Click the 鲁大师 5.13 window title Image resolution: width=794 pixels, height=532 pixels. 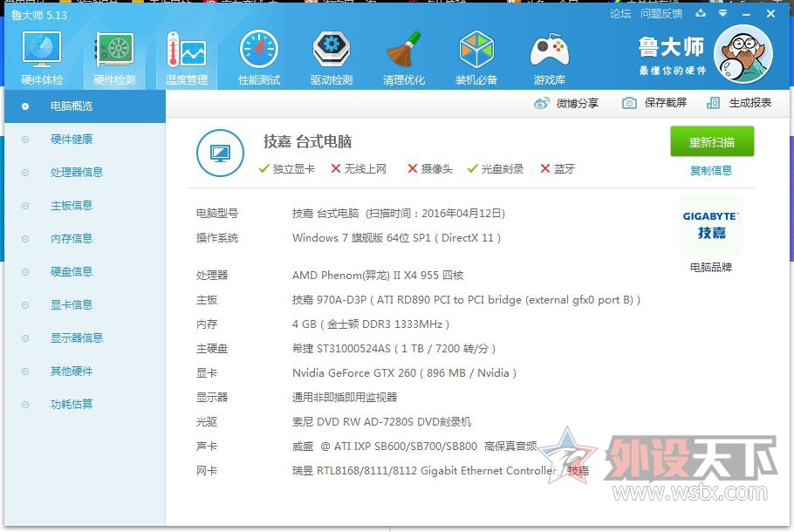tap(39, 15)
